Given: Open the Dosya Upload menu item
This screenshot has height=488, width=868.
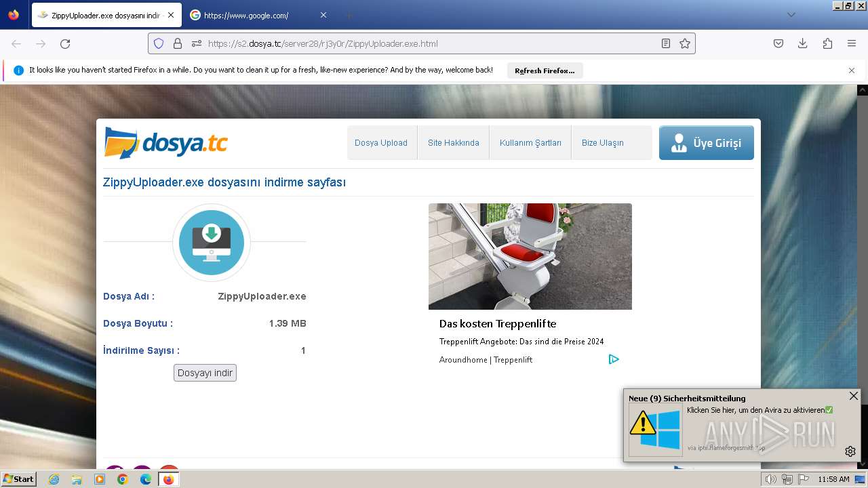Looking at the screenshot, I should pos(381,143).
